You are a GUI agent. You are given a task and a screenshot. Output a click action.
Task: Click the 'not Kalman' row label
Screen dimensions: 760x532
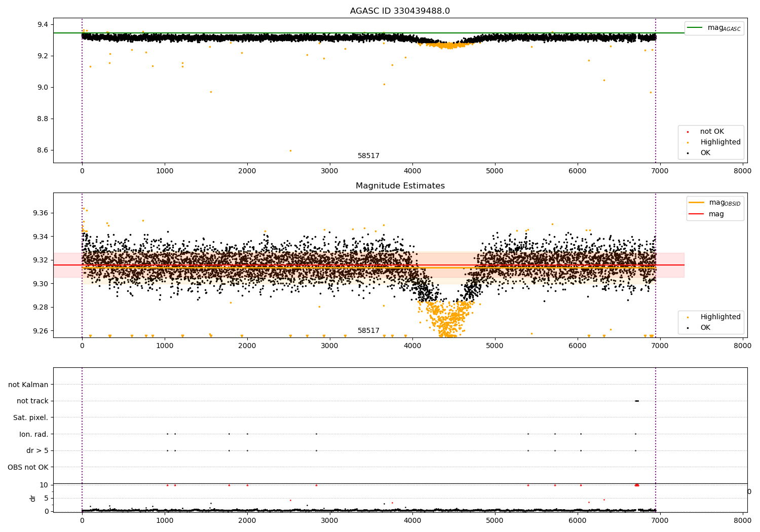tap(28, 385)
